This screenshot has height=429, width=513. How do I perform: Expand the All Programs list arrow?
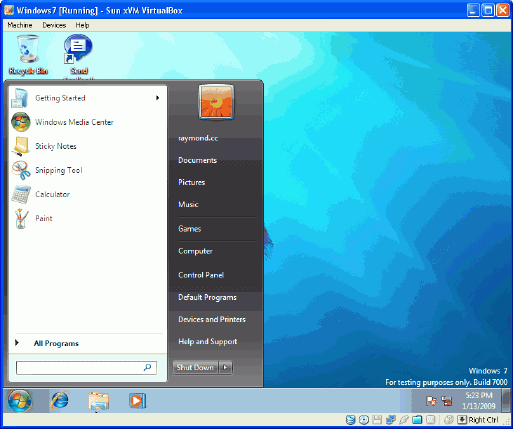[x=17, y=343]
